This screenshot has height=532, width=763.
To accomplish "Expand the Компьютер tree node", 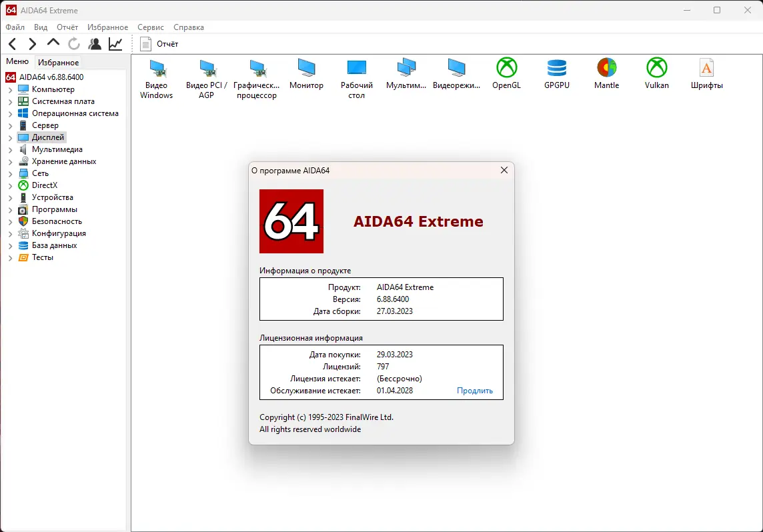I will tap(10, 89).
